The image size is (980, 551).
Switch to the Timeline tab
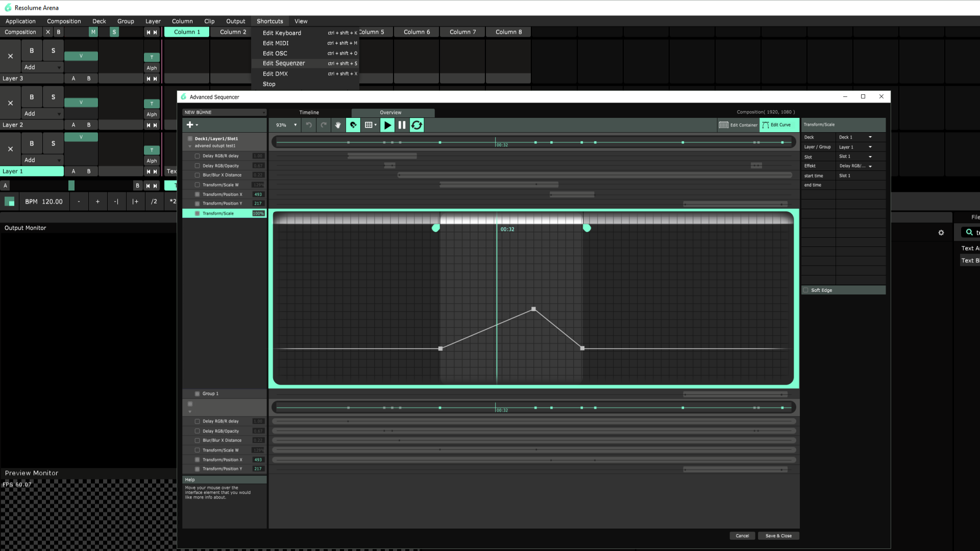click(x=309, y=112)
